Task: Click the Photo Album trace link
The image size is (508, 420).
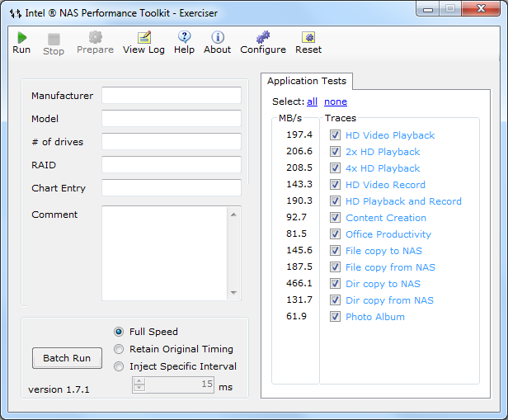Action: 375,317
